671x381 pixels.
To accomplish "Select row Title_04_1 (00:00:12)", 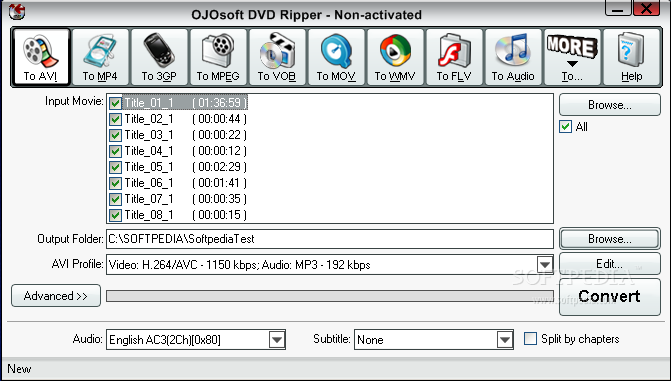I will pyautogui.click(x=185, y=151).
